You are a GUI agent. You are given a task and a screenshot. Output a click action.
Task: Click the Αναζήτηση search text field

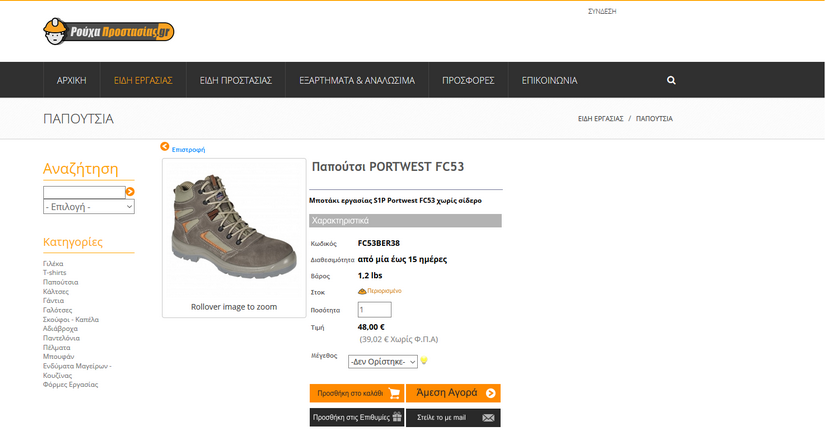(x=84, y=192)
